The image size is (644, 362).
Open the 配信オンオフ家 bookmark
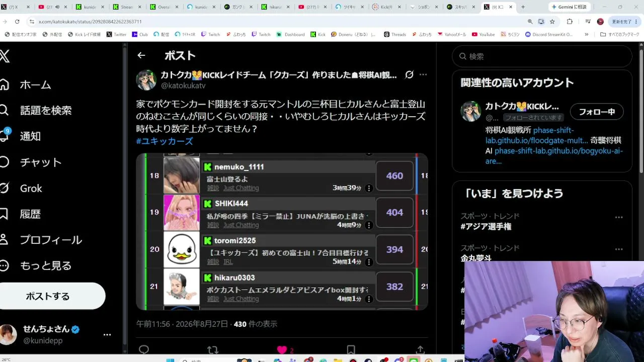(x=21, y=35)
